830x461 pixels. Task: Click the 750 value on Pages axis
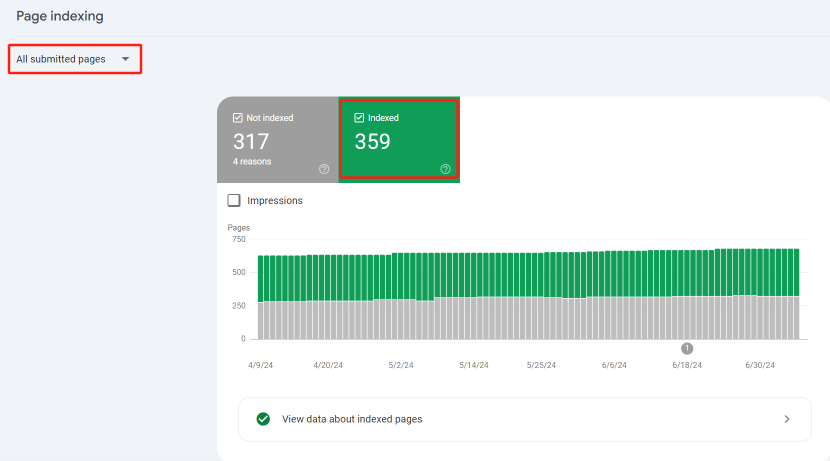pos(238,239)
